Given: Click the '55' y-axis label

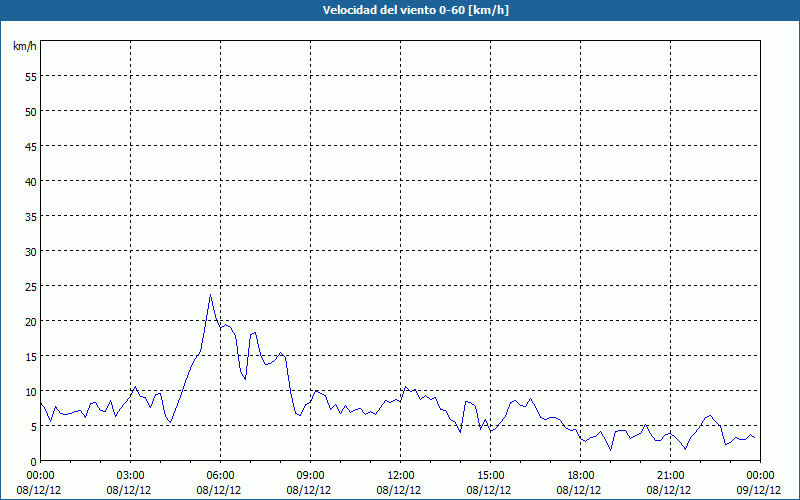Looking at the screenshot, I should coord(31,77).
